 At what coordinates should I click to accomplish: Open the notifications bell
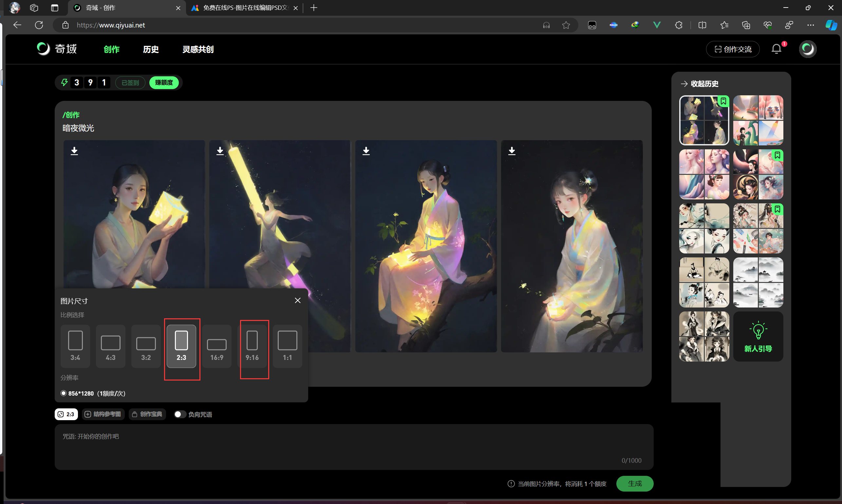tap(777, 49)
